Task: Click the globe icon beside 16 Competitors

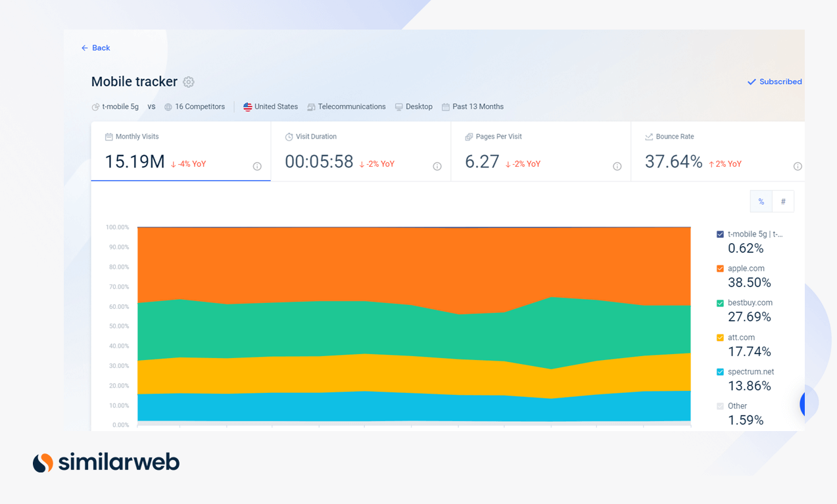Action: 168,107
